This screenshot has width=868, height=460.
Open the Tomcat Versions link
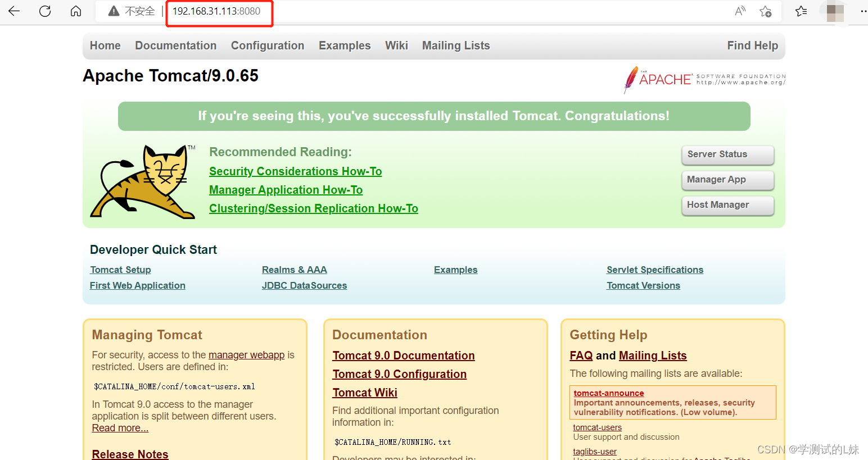(643, 285)
